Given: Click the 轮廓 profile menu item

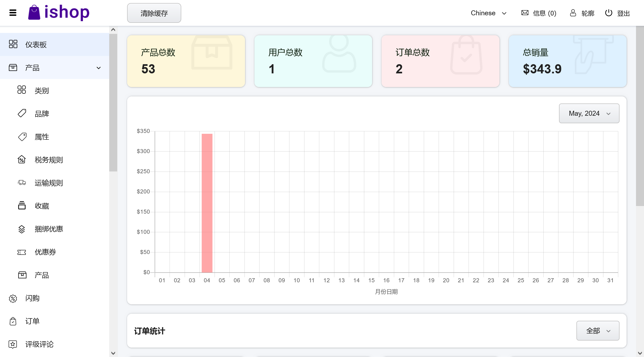Looking at the screenshot, I should [x=582, y=13].
